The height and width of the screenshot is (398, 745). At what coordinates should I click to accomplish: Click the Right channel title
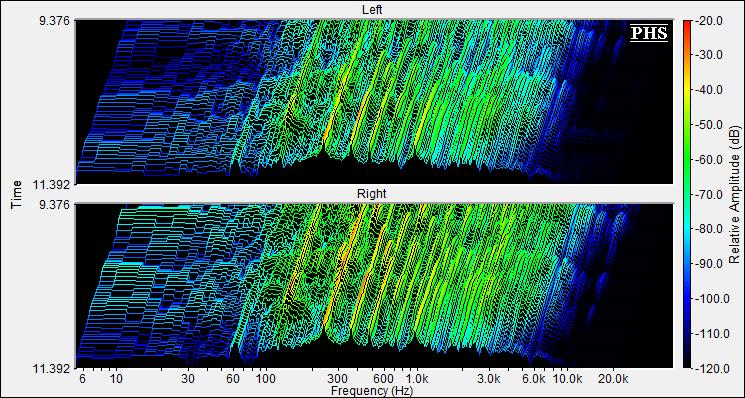pyautogui.click(x=373, y=194)
